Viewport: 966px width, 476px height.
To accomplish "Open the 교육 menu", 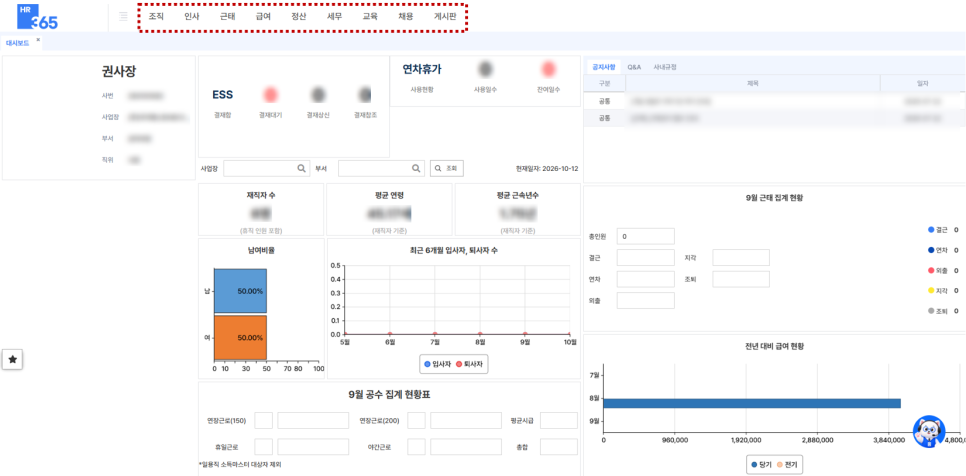I will [370, 17].
